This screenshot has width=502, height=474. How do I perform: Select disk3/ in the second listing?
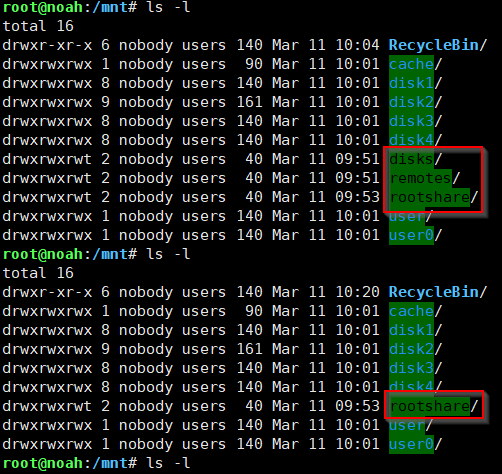(x=415, y=368)
